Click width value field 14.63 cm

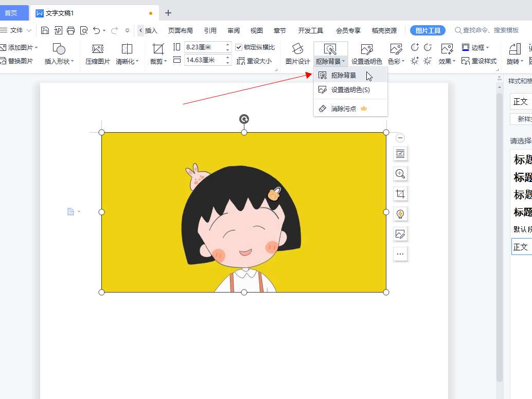click(204, 60)
